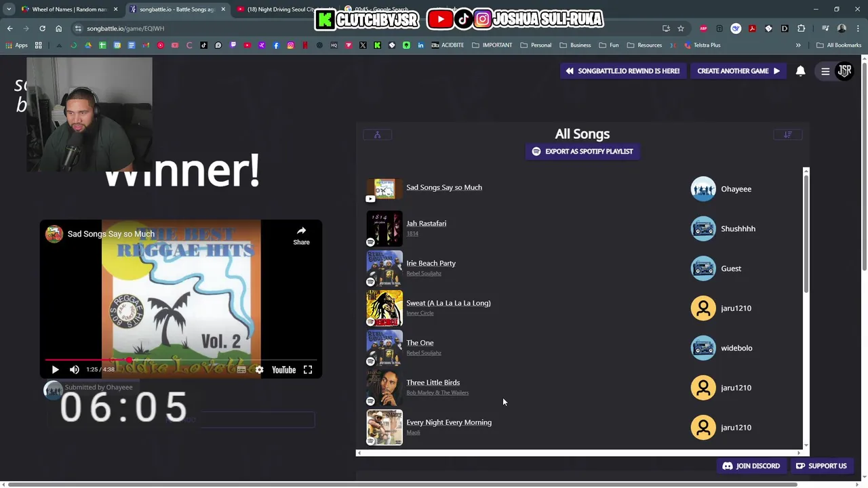Open the Facebook bookmark icon
The image size is (868, 488).
[x=276, y=45]
